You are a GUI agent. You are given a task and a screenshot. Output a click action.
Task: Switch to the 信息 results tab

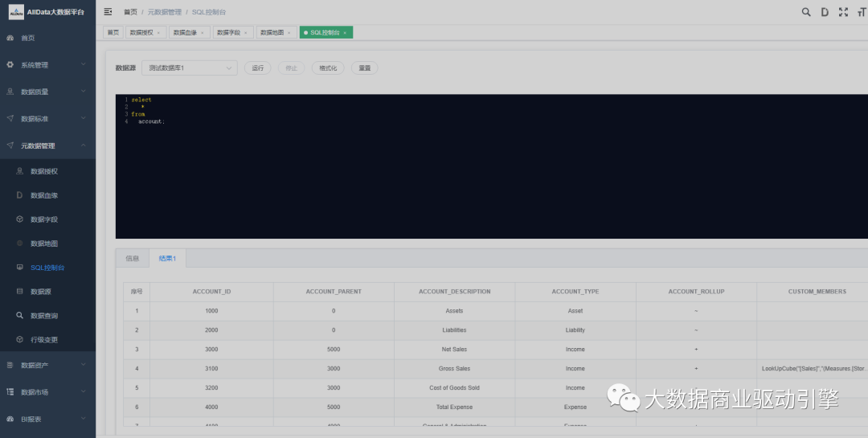(x=132, y=259)
